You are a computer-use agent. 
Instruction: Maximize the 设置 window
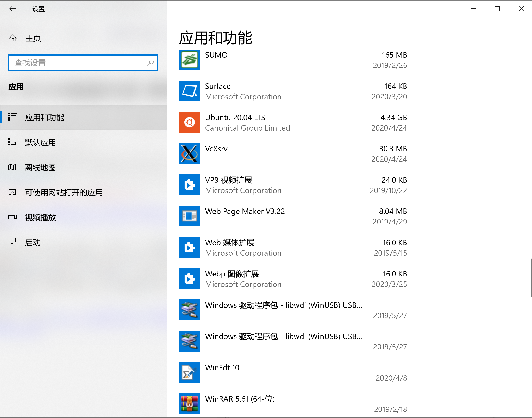pos(497,9)
